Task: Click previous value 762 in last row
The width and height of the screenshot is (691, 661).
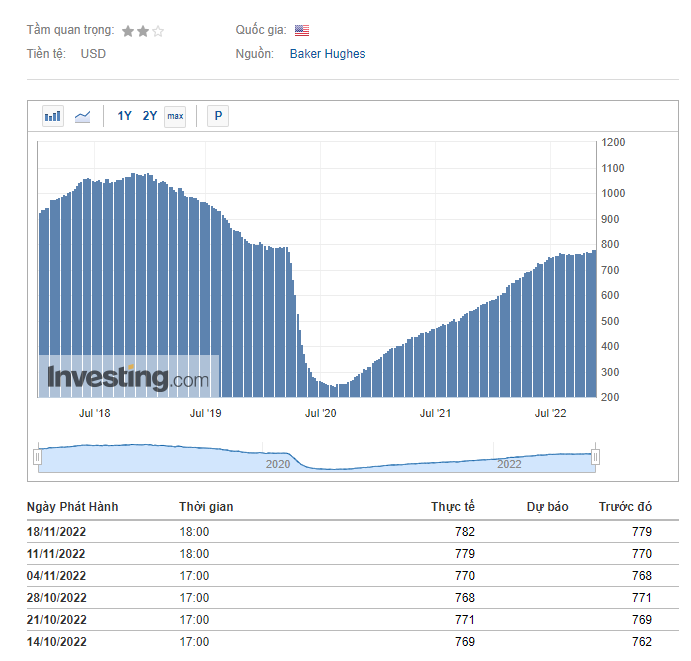Action: pyautogui.click(x=642, y=642)
